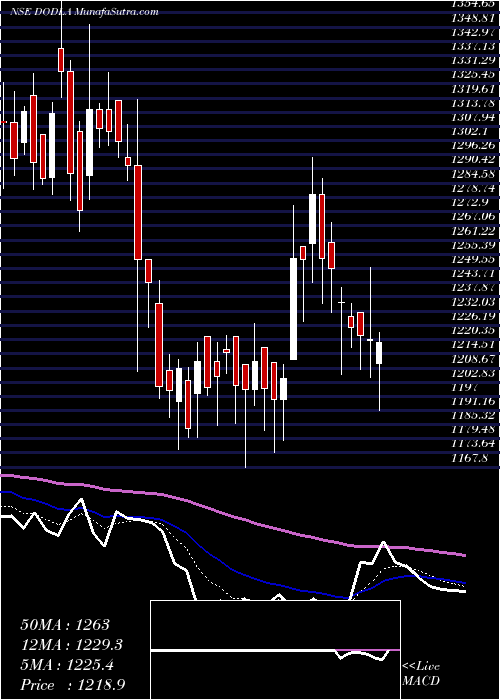The height and width of the screenshot is (700, 500).
Task: Click the '<<Live MACD' label
Action: coord(421,674)
